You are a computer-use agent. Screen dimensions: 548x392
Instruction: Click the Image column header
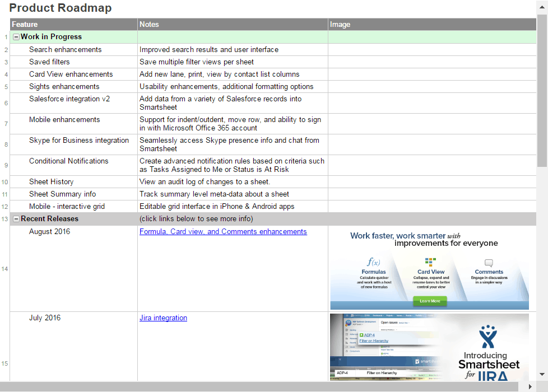click(x=432, y=25)
